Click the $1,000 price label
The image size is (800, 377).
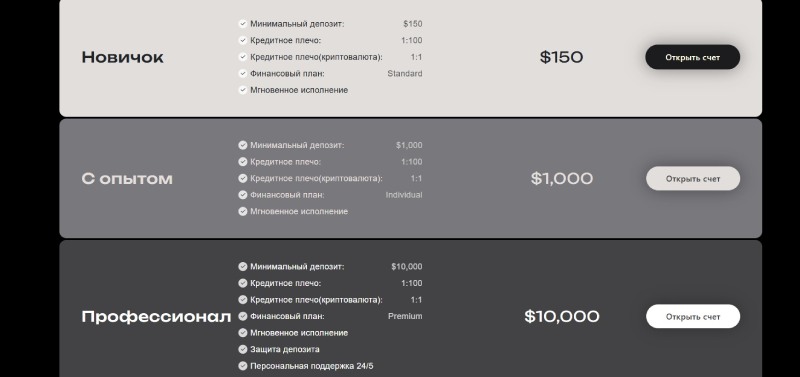(x=562, y=179)
